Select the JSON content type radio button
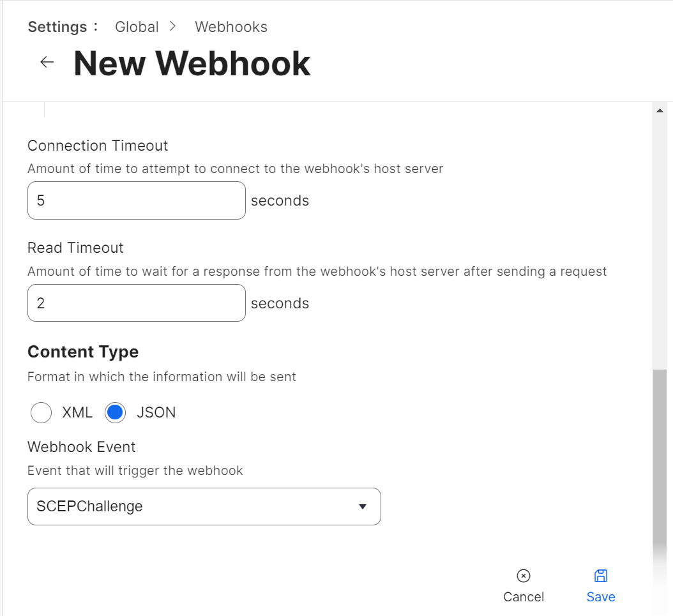 (116, 412)
